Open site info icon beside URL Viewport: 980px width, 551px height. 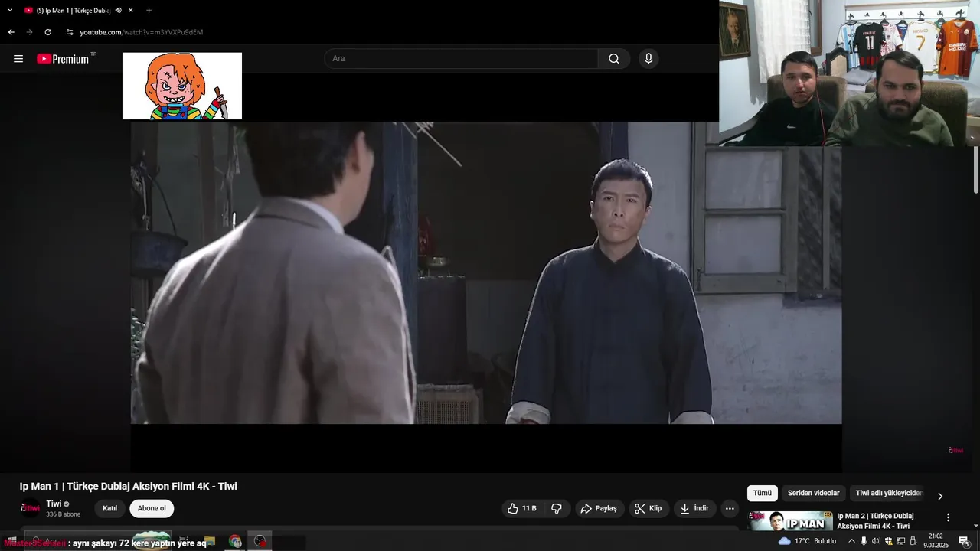click(x=70, y=32)
